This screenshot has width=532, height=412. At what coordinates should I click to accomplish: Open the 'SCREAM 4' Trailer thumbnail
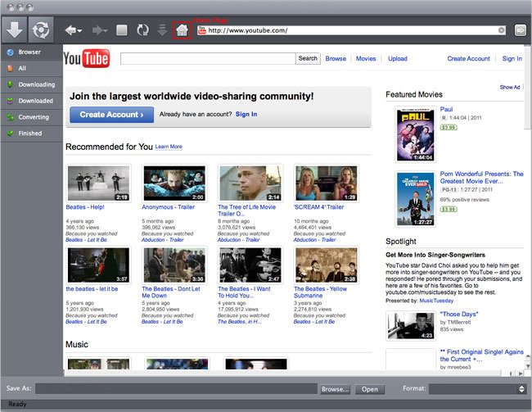pos(327,183)
